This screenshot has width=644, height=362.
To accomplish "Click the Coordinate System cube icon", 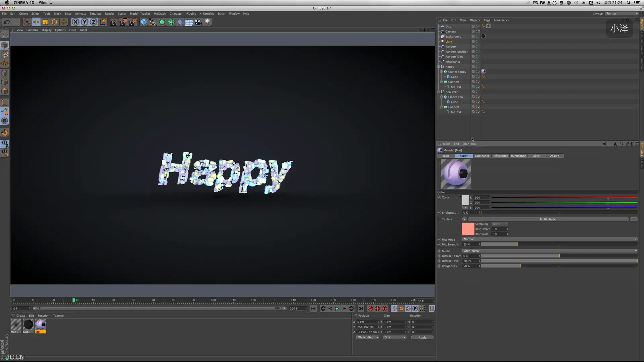I will point(103,22).
